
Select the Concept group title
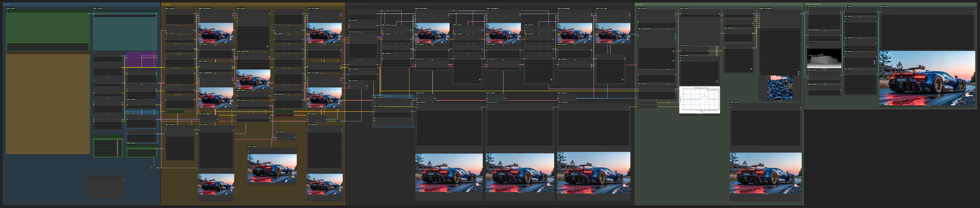coord(166,4)
